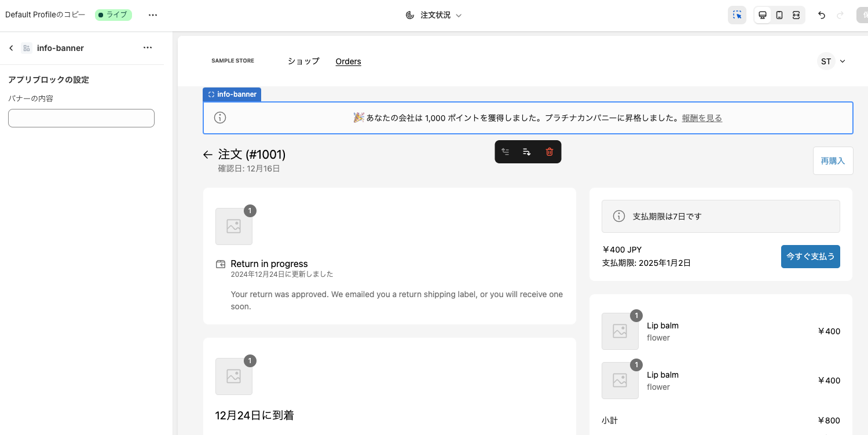
Task: Toggle the block inspector selection tool
Action: click(737, 15)
